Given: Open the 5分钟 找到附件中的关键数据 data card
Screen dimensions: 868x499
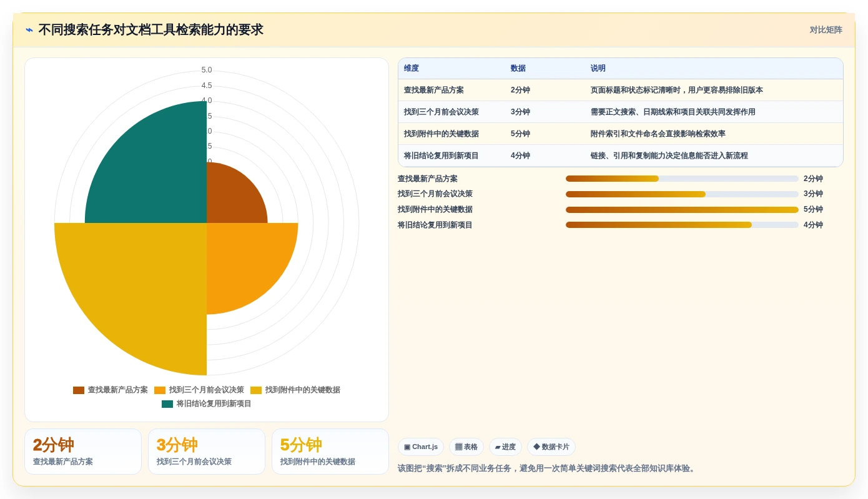Looking at the screenshot, I should click(x=330, y=452).
